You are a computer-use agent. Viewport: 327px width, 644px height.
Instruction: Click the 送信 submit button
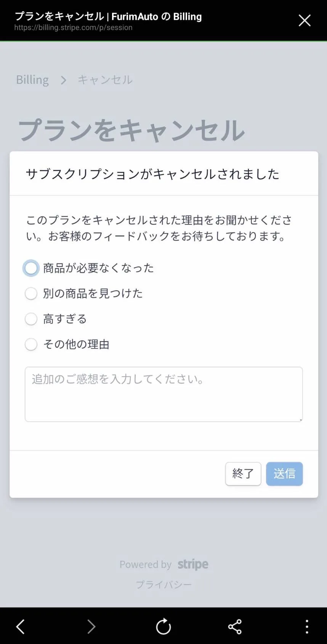(284, 474)
